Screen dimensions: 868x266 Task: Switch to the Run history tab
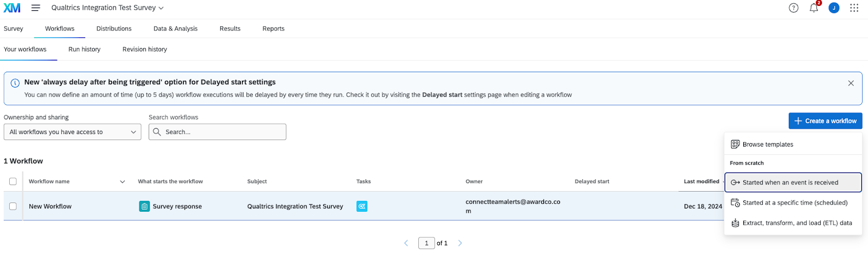(84, 49)
